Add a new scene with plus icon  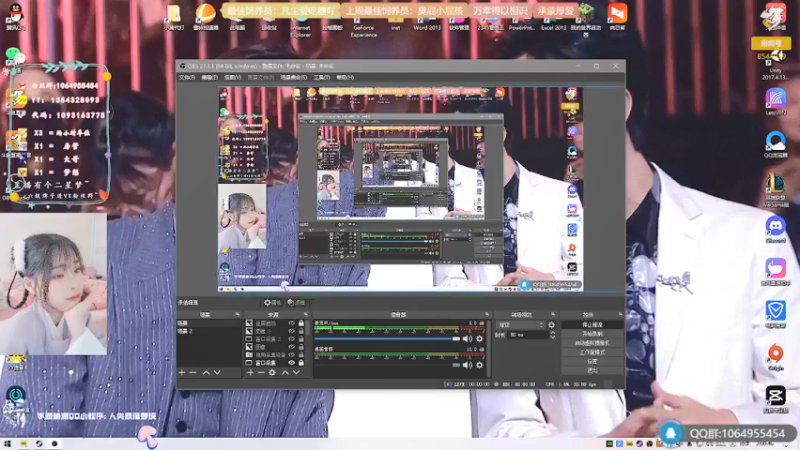point(182,373)
